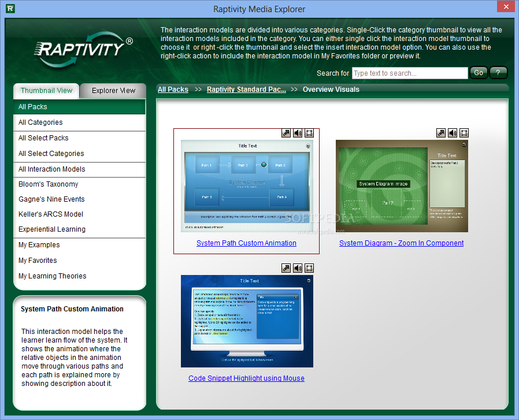Screen dimensions: 519x420
Task: Open Experiential Learning in the sidebar
Action: coord(79,229)
